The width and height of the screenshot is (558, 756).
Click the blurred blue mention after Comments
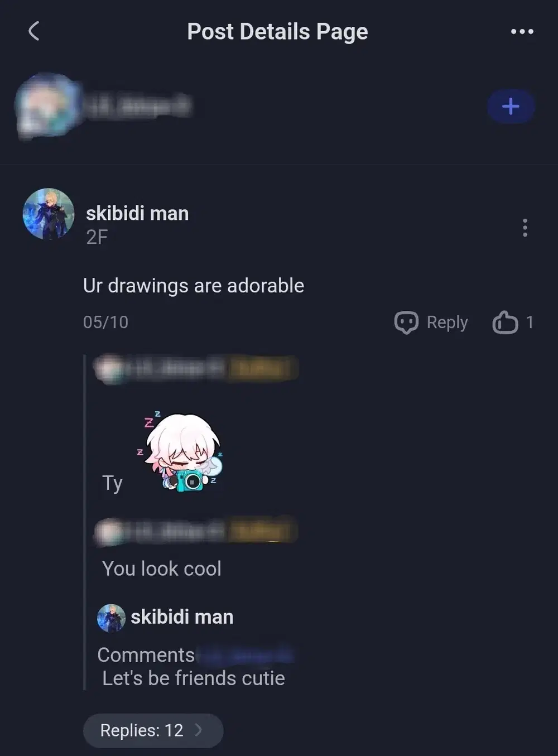(245, 654)
